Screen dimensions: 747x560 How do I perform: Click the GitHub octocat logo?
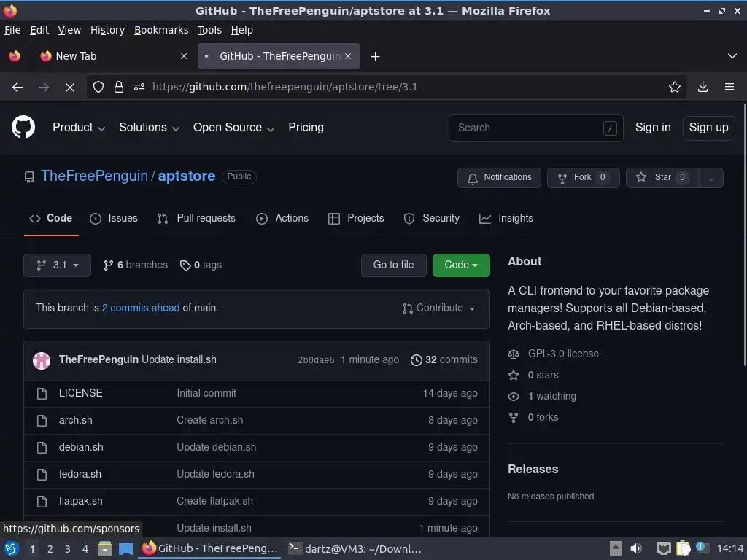(x=23, y=127)
